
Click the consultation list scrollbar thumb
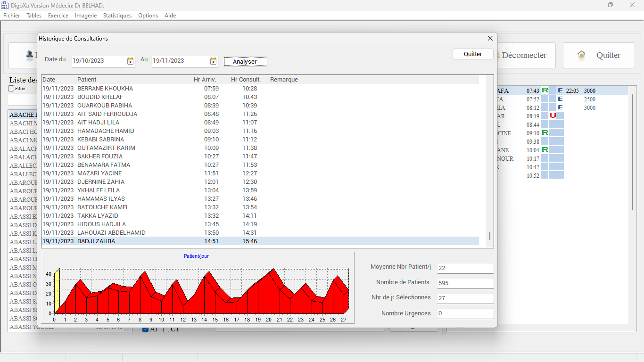490,236
